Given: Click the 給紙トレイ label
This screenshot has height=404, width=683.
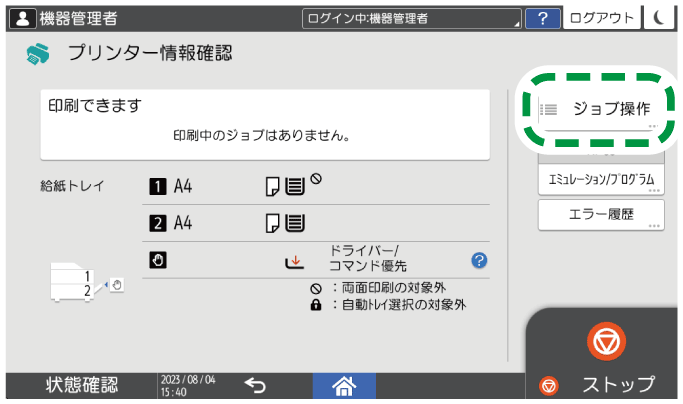Looking at the screenshot, I should [72, 186].
